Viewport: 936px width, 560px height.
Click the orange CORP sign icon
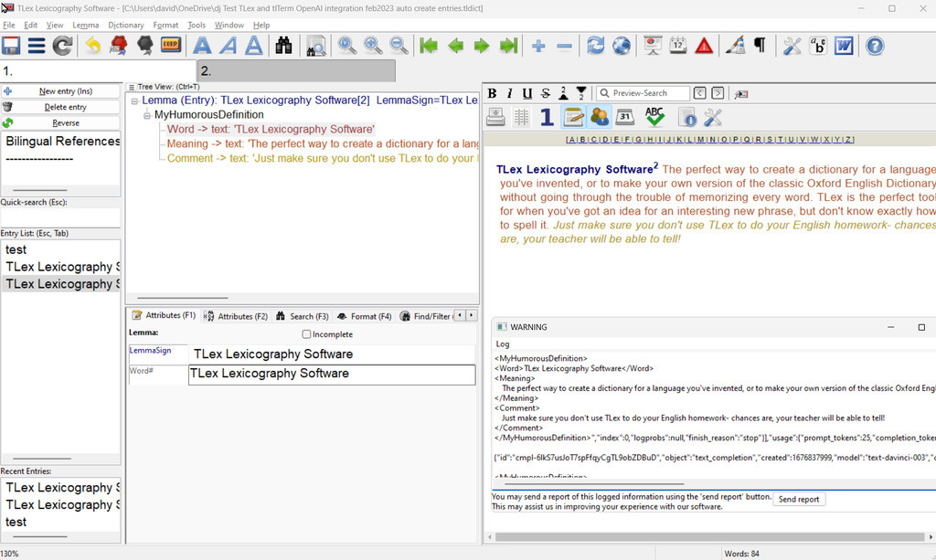coord(171,46)
